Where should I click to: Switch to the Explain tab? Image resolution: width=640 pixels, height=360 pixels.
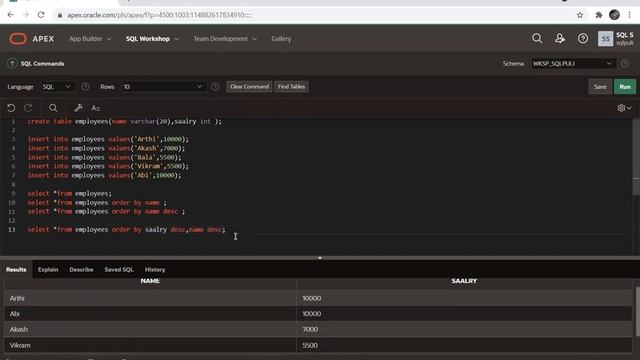[48, 269]
